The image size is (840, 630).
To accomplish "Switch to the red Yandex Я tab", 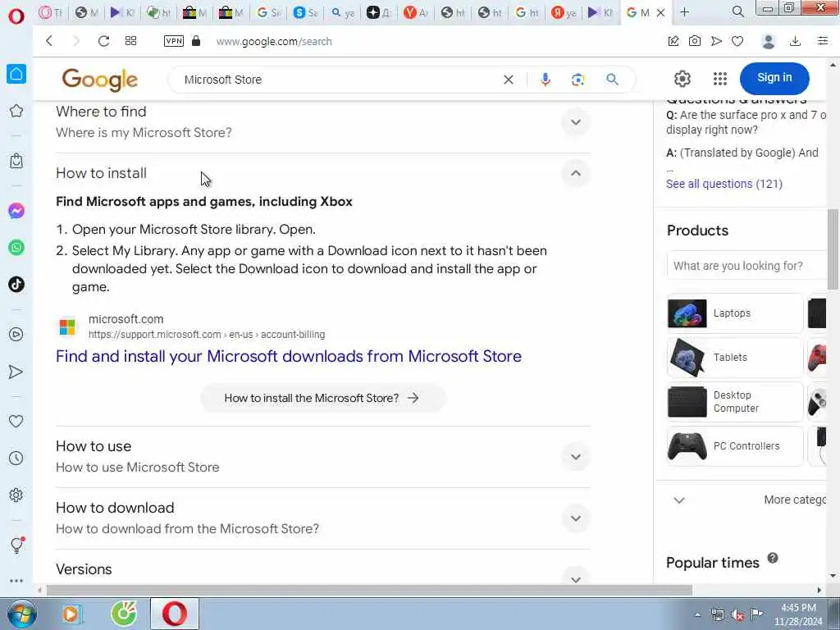I will click(x=564, y=12).
